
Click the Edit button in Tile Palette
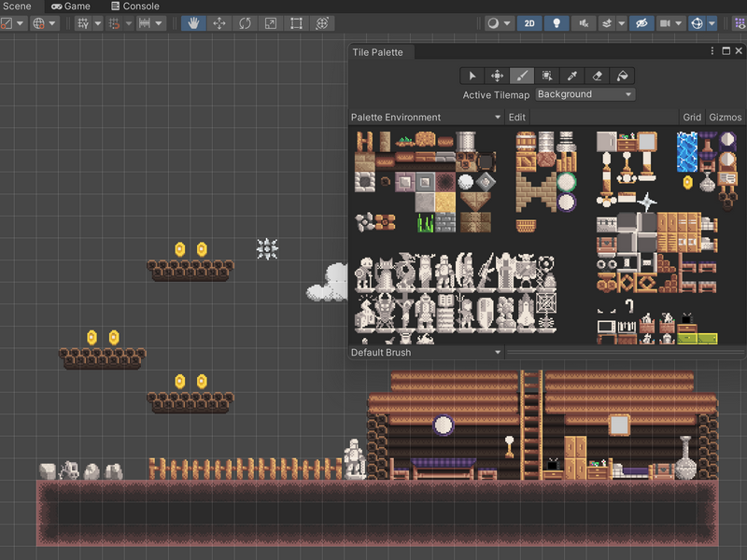click(517, 118)
